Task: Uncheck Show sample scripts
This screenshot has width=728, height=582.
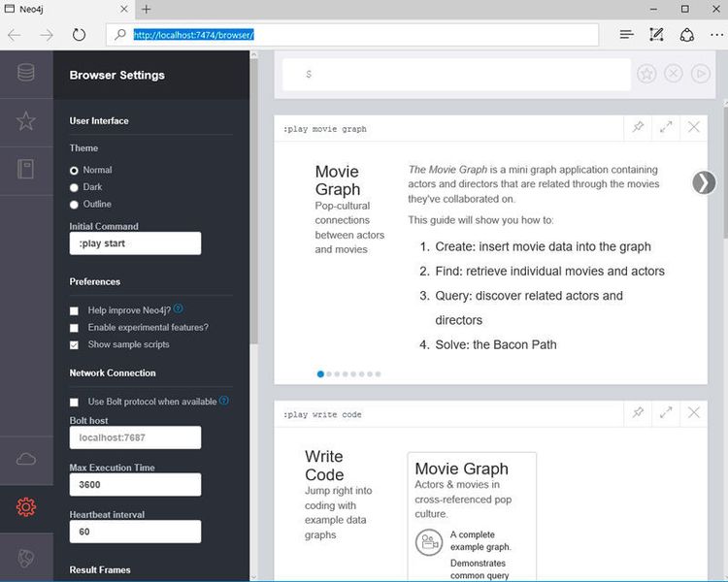Action: 74,345
